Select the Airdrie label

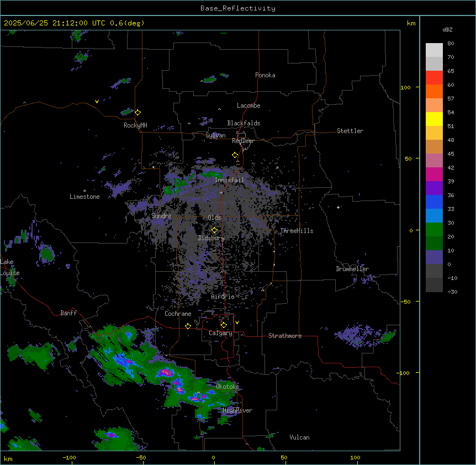[x=223, y=297]
